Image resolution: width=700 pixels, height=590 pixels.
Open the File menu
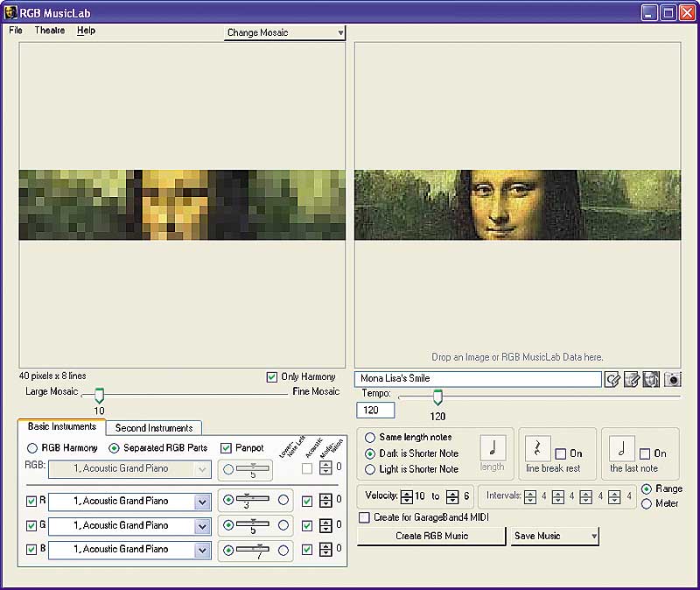tap(16, 31)
